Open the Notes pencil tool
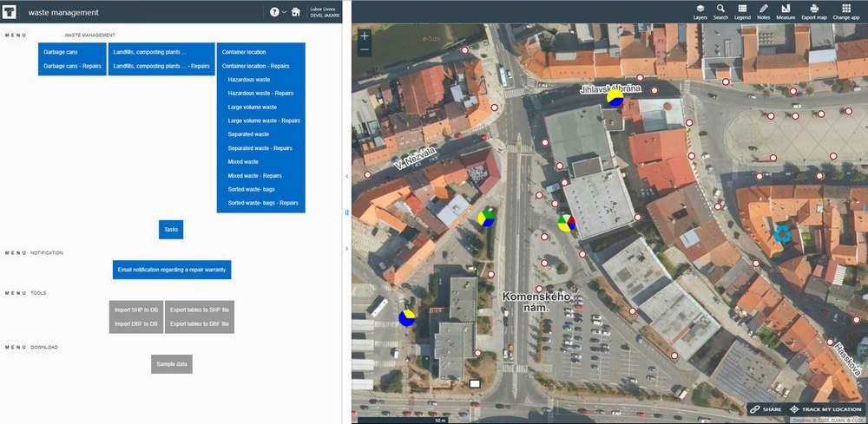Screen dimensions: 868x424 point(763,11)
